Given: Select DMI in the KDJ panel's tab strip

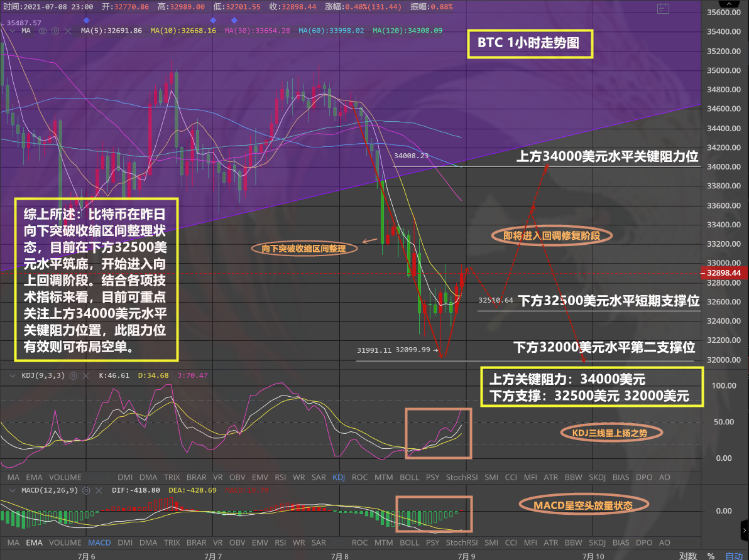Looking at the screenshot, I should coord(125,477).
